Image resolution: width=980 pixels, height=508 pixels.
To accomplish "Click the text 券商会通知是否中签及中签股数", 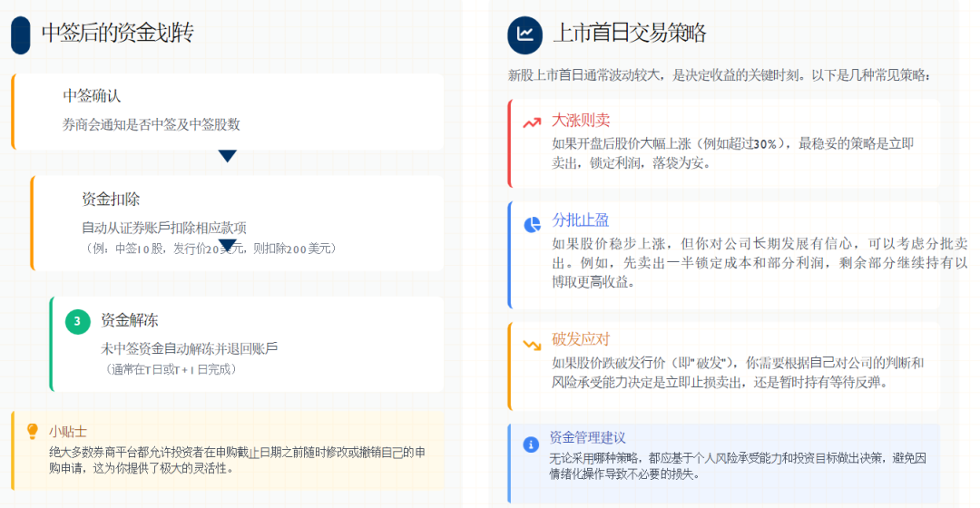I will (152, 124).
